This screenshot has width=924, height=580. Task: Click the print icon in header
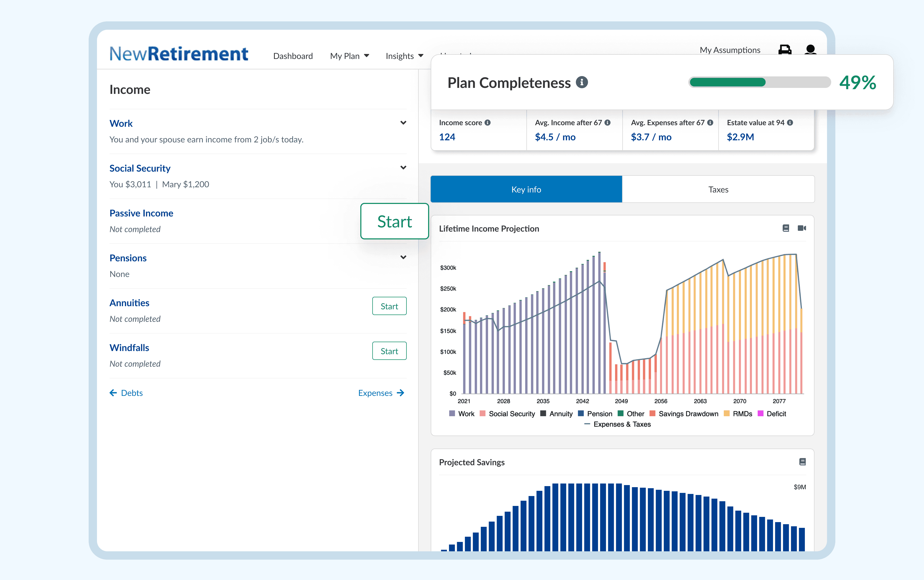(x=785, y=50)
